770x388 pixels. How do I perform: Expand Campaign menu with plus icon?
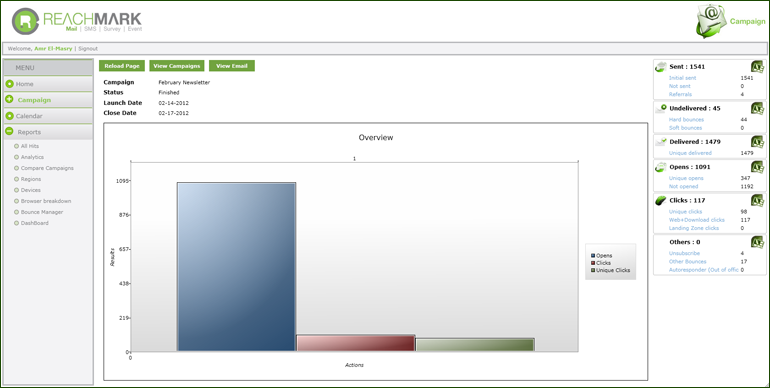pyautogui.click(x=9, y=100)
